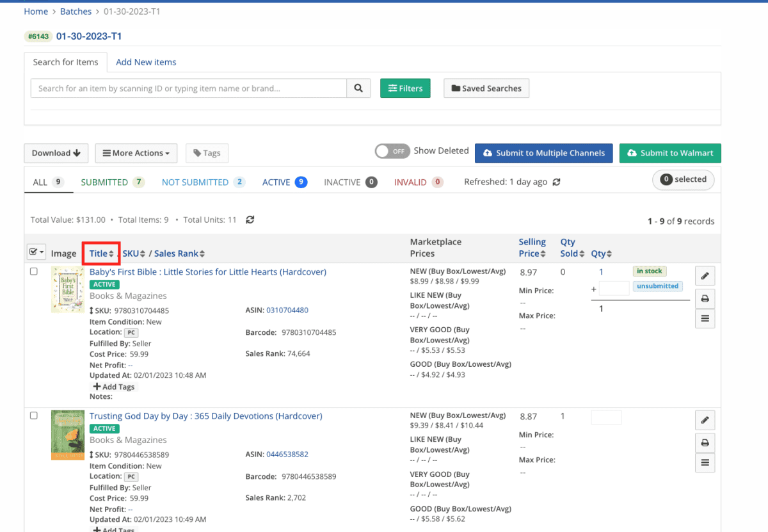The image size is (768, 532).
Task: Turn on the Show Deleted toggle
Action: coord(392,150)
